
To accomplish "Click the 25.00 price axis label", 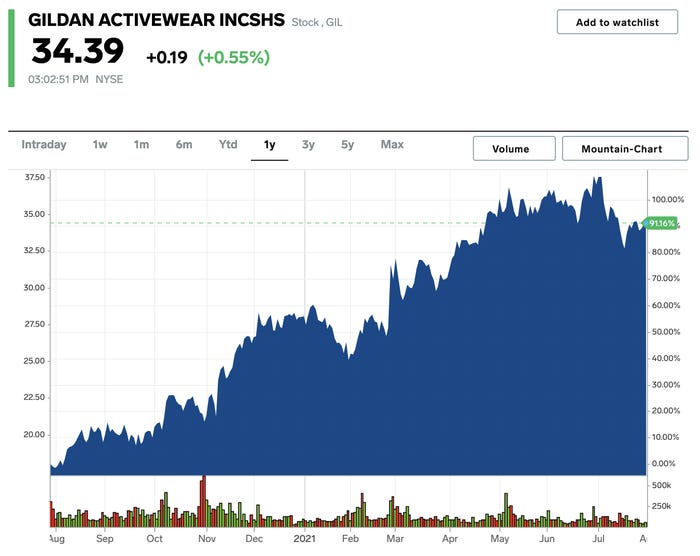I will coord(34,361).
